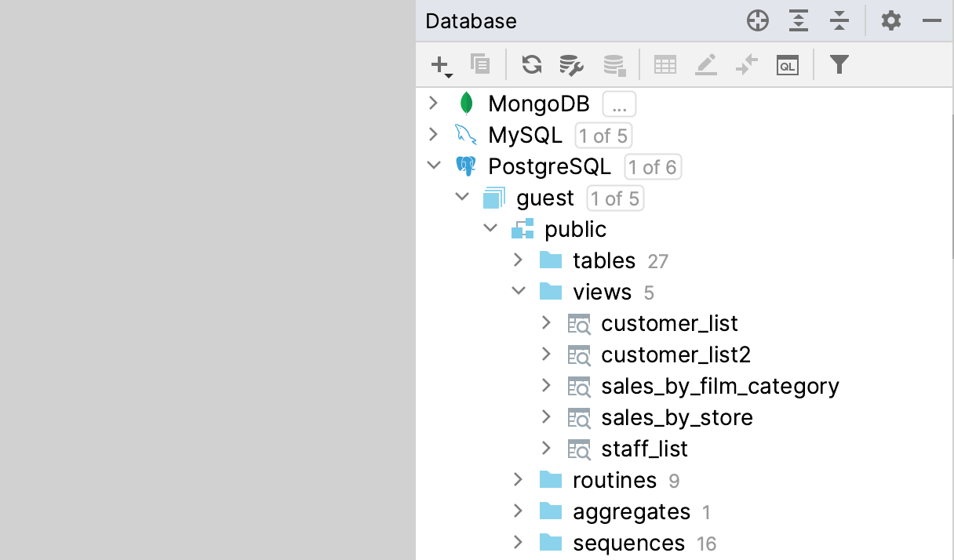This screenshot has width=954, height=560.
Task: Open the table data grid icon
Action: 665,64
